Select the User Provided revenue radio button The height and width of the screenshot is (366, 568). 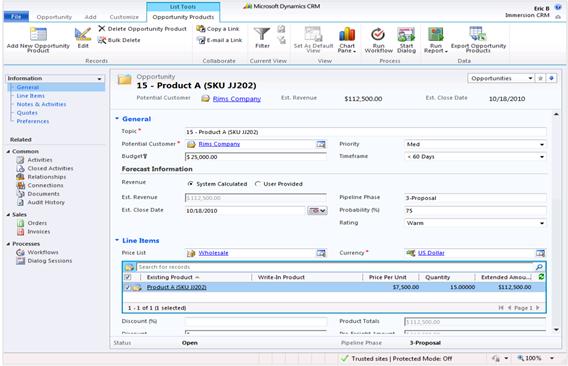click(x=258, y=184)
